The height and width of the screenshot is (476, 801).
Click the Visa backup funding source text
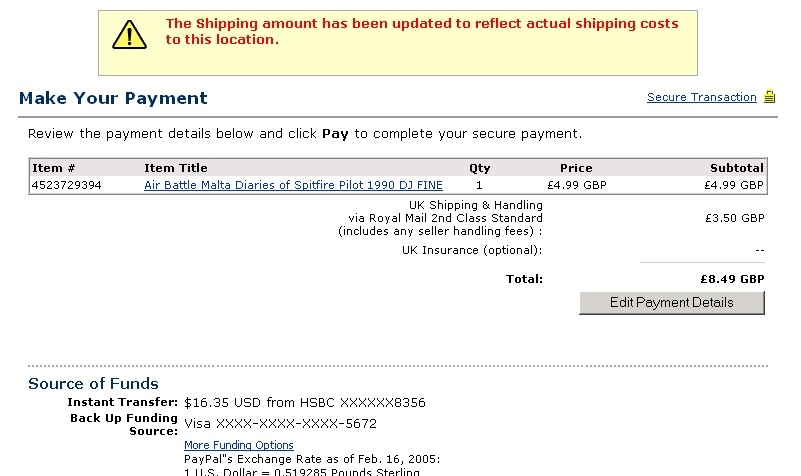(280, 423)
